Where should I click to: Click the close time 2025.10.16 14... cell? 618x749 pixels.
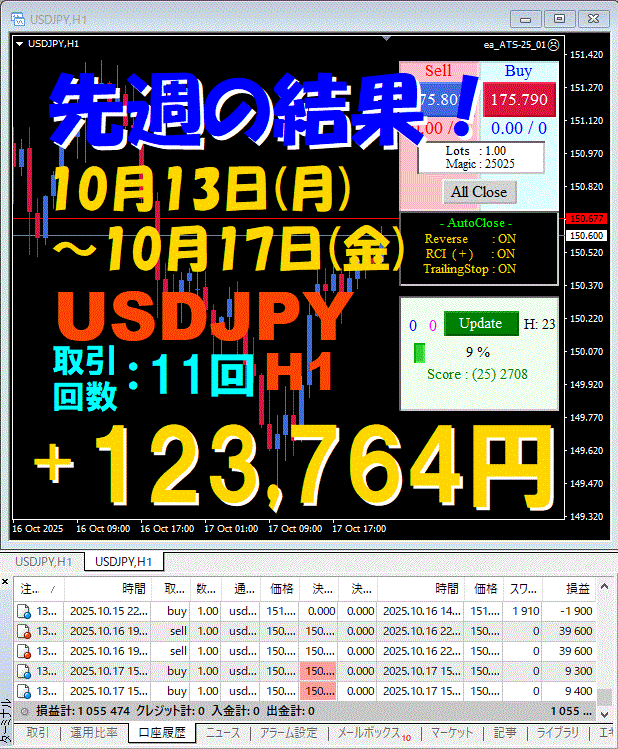[422, 611]
